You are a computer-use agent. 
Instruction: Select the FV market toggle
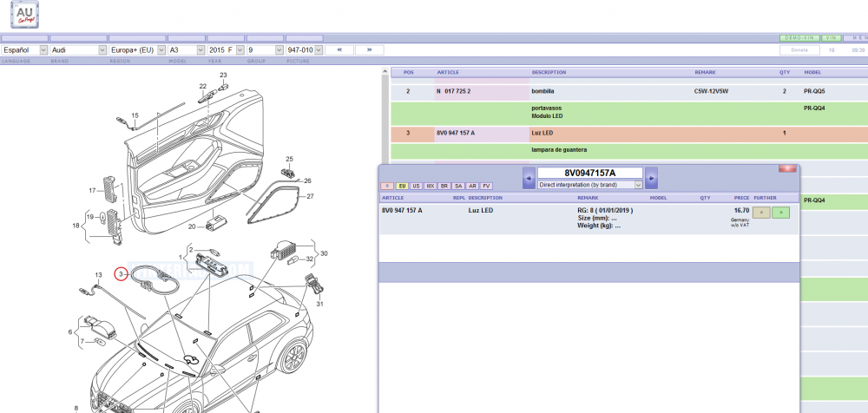point(487,187)
